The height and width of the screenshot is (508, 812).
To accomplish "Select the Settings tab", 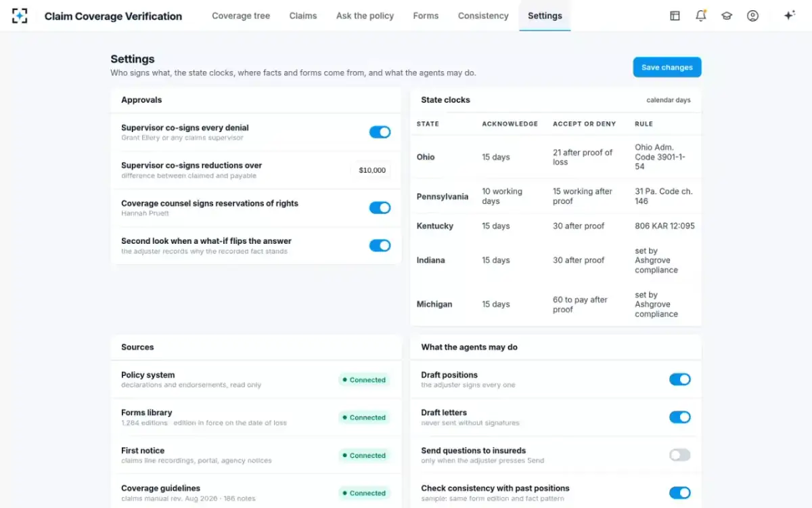I will (545, 16).
